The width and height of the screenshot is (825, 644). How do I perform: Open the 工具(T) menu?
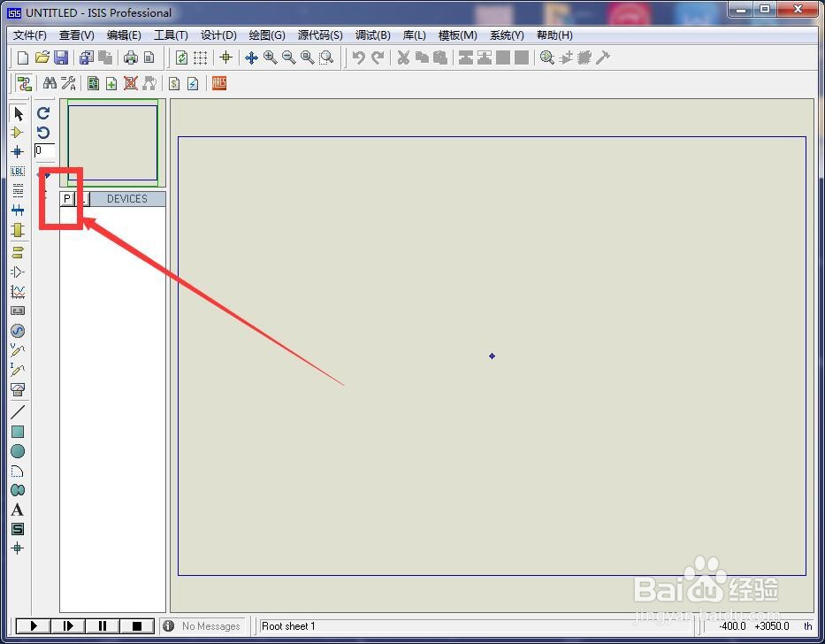tap(171, 35)
